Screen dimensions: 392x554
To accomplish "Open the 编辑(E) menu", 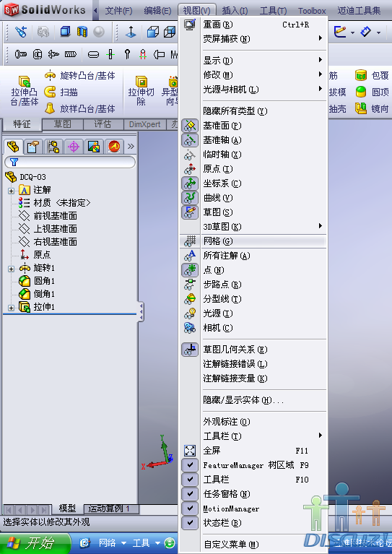I will (x=157, y=11).
